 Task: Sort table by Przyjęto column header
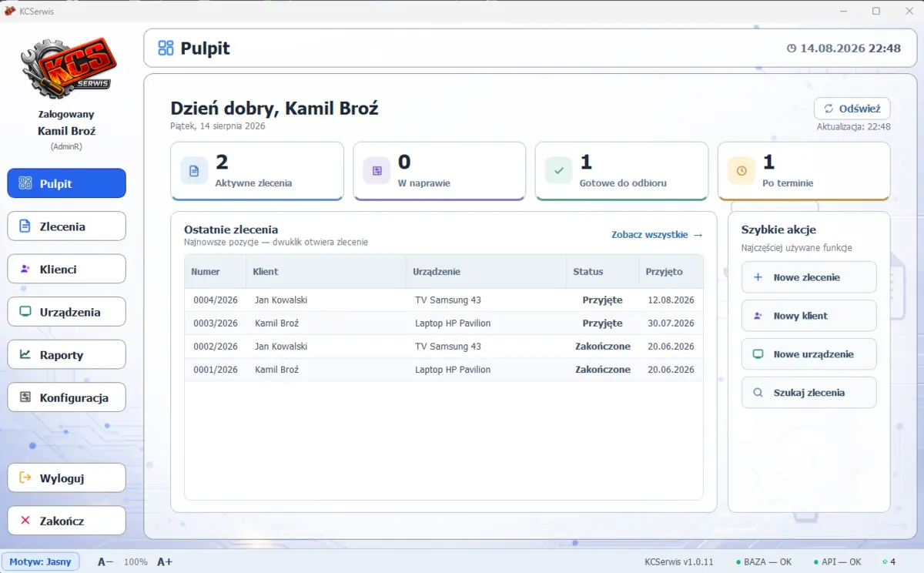671,272
